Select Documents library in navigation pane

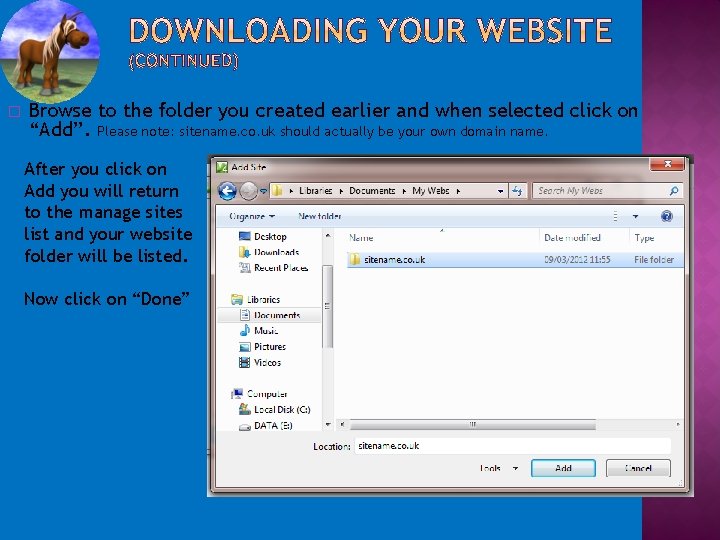tap(277, 315)
